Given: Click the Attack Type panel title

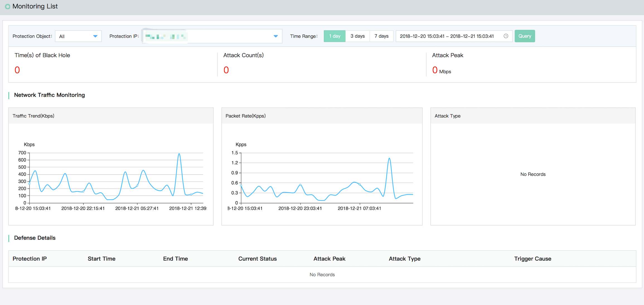Looking at the screenshot, I should pos(447,116).
